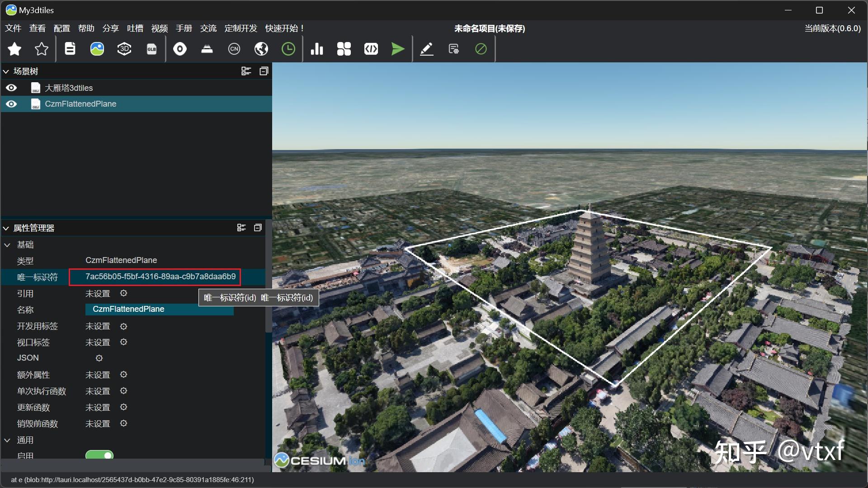Image resolution: width=868 pixels, height=488 pixels.
Task: Click the gear next to 额外属性
Action: coord(123,375)
